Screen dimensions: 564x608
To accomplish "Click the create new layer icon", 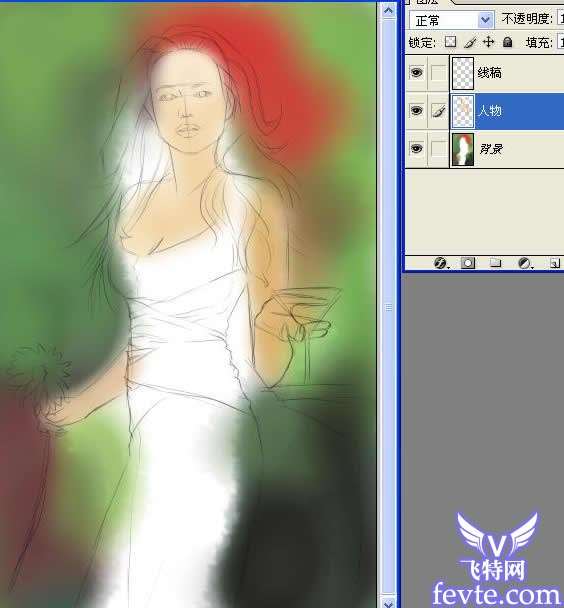I will (x=554, y=264).
